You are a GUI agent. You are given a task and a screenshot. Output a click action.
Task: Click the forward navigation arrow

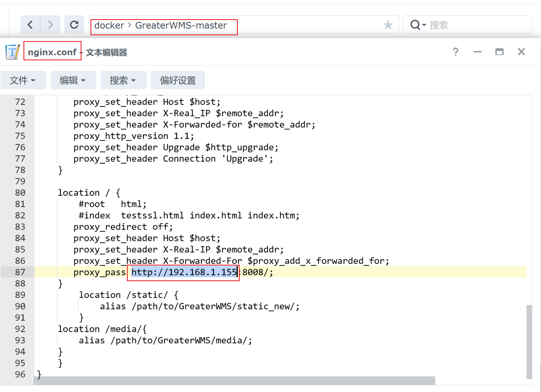pos(50,25)
